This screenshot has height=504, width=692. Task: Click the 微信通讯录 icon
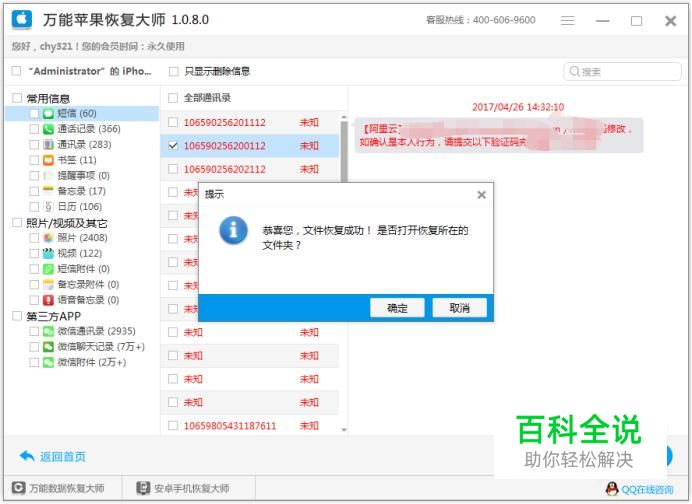(48, 331)
